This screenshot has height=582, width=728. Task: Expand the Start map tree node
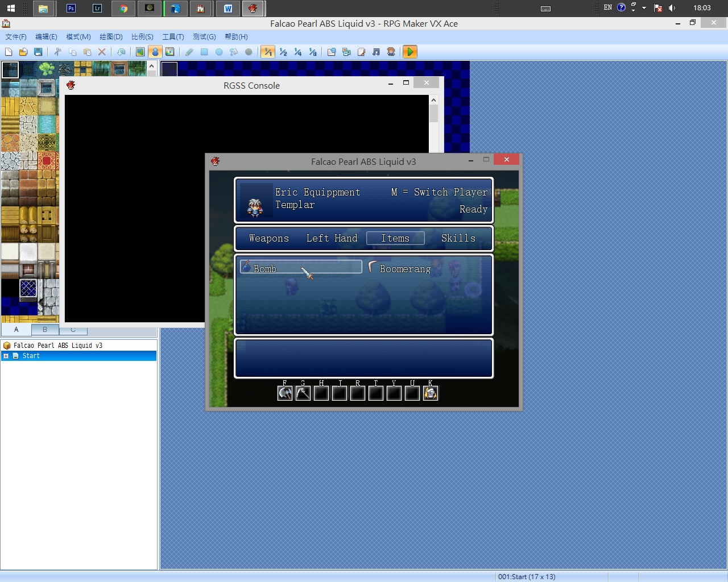coord(6,356)
